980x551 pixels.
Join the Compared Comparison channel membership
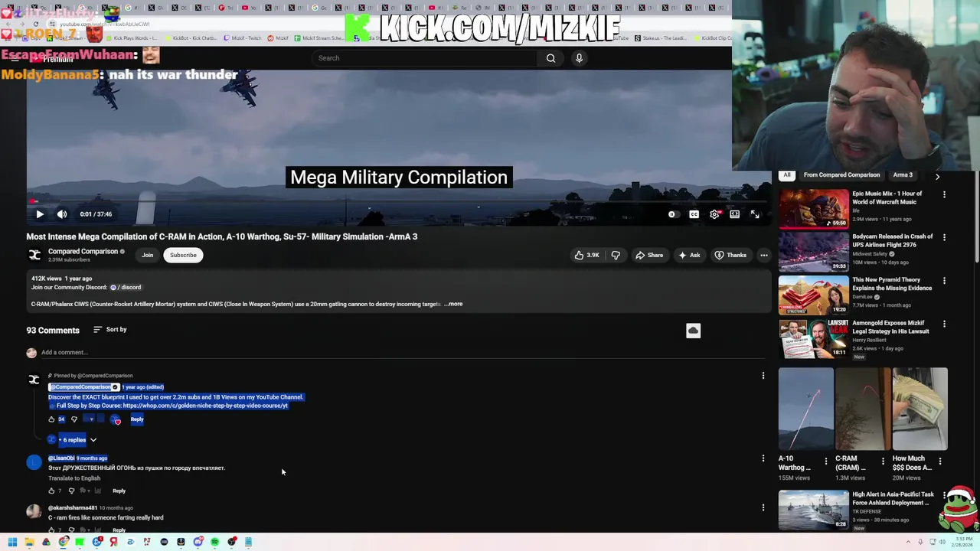[x=147, y=255]
